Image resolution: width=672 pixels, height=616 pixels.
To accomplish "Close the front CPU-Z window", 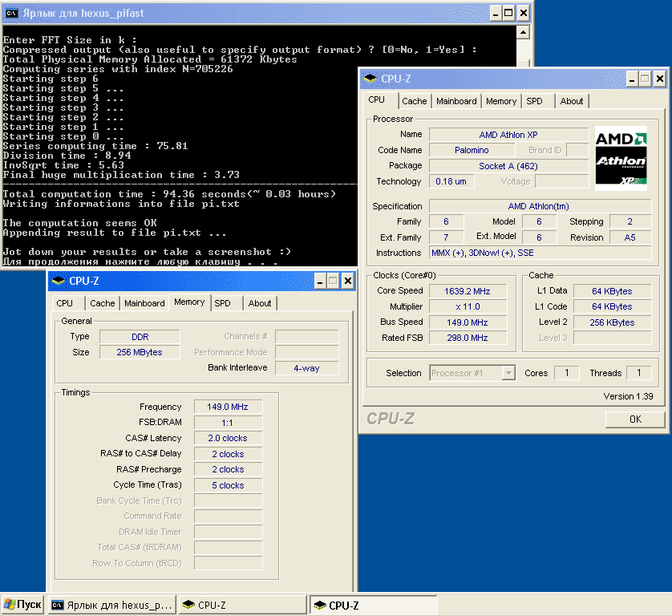I will (x=660, y=79).
